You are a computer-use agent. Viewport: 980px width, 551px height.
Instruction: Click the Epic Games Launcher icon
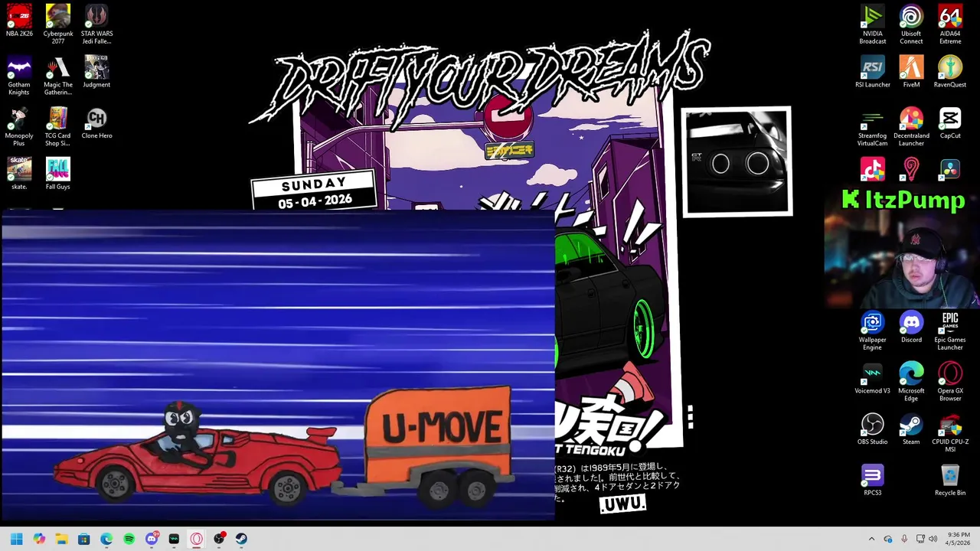pos(950,331)
